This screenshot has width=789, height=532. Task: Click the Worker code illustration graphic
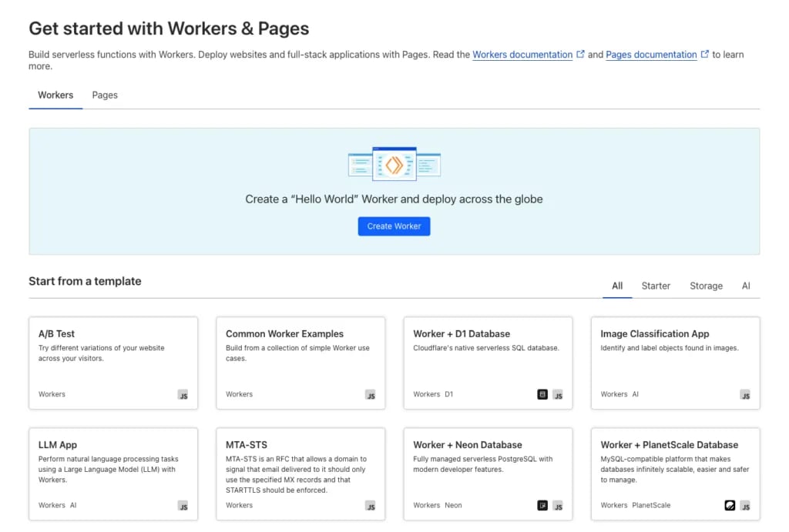pyautogui.click(x=394, y=164)
